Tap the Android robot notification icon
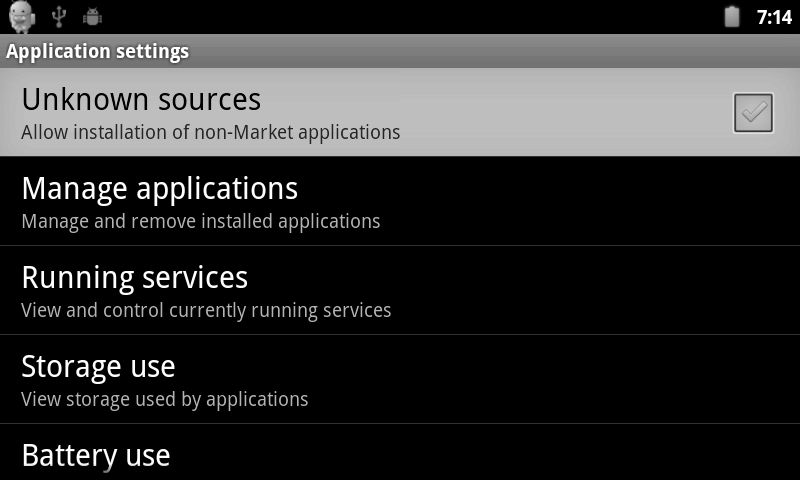This screenshot has width=800, height=480. [21, 16]
